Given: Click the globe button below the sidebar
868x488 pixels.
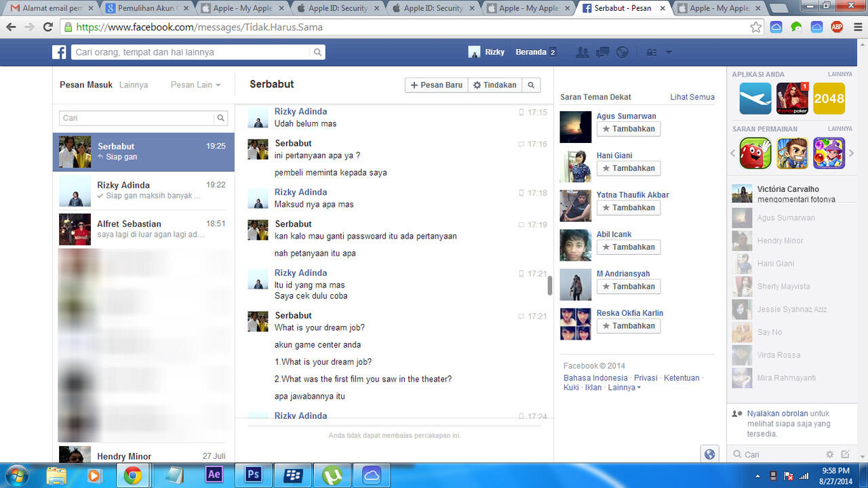Looking at the screenshot, I should point(709,454).
